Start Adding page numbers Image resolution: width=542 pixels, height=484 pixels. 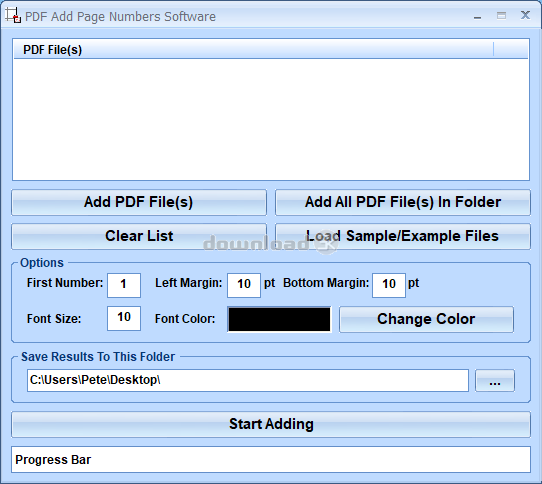click(x=271, y=424)
